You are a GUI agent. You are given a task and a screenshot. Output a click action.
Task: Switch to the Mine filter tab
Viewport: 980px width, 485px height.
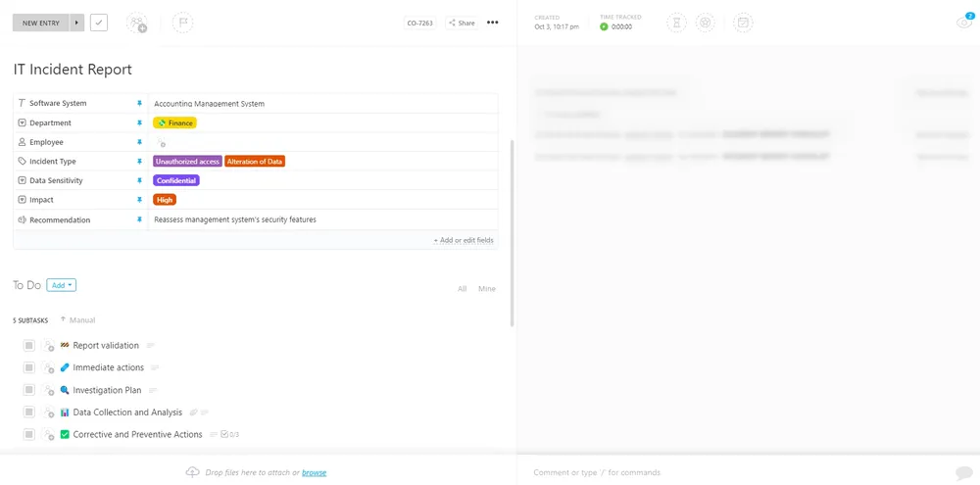[487, 289]
